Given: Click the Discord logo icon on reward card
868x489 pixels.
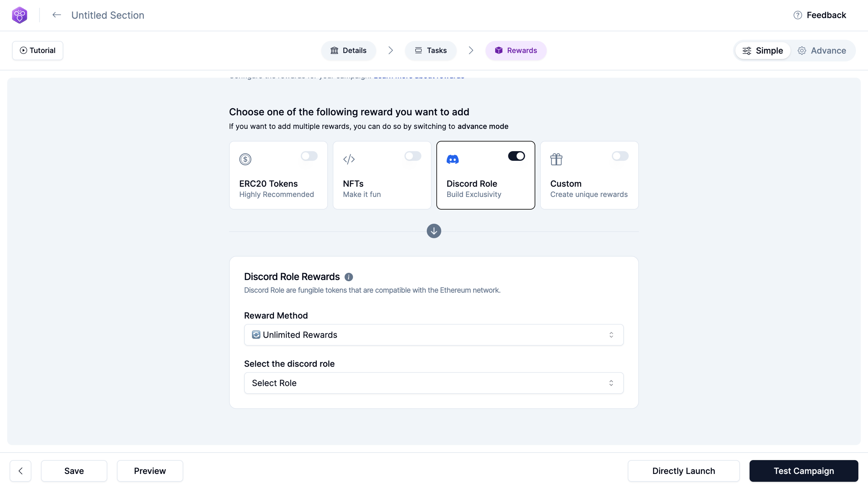Looking at the screenshot, I should (452, 159).
